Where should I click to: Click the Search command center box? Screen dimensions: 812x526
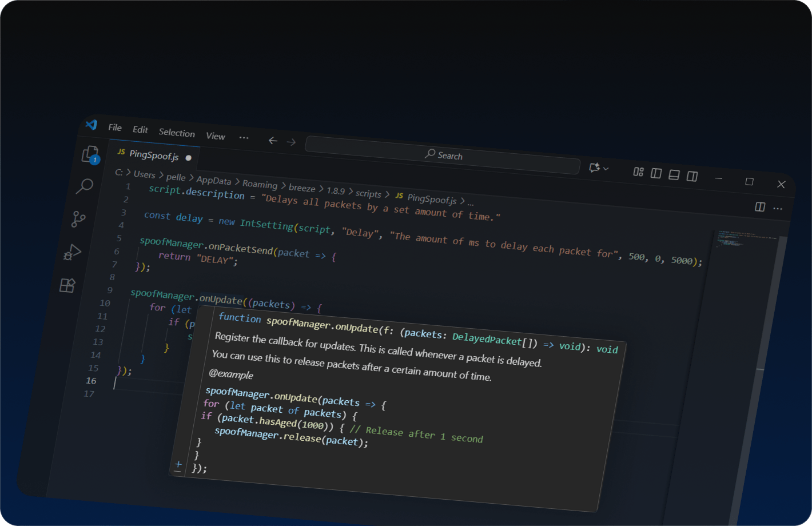(443, 155)
